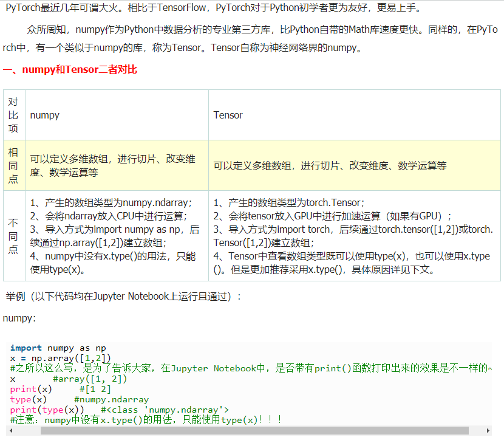Click the code block's left scroll arrow
The image size is (504, 440).
click(x=12, y=431)
